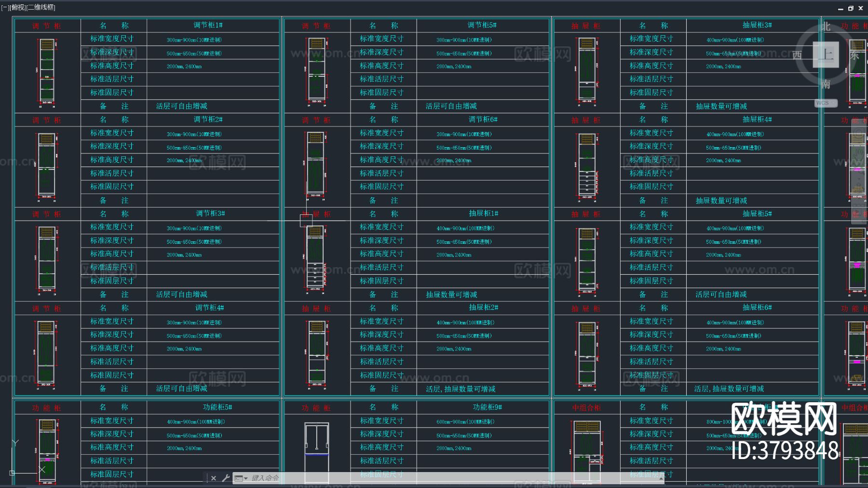The height and width of the screenshot is (488, 868).
Task: Select 标准深度尺寸 label in 调节柜2# table
Action: tap(112, 146)
